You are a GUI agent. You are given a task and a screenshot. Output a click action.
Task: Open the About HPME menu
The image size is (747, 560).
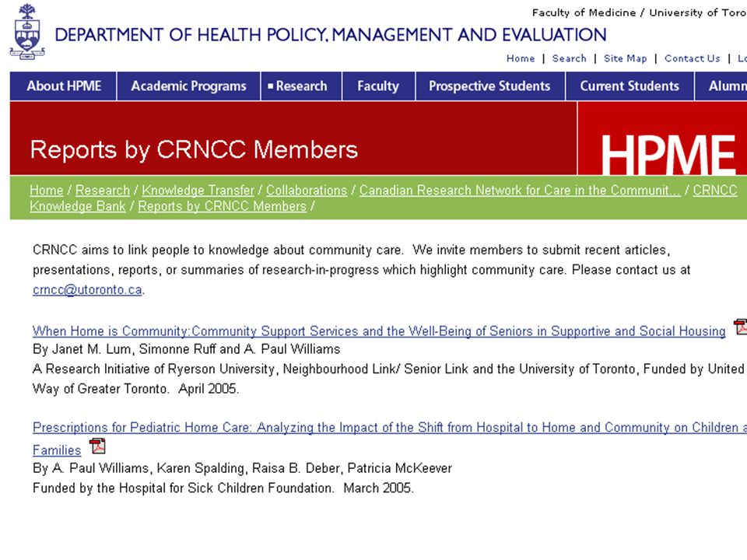tap(63, 86)
